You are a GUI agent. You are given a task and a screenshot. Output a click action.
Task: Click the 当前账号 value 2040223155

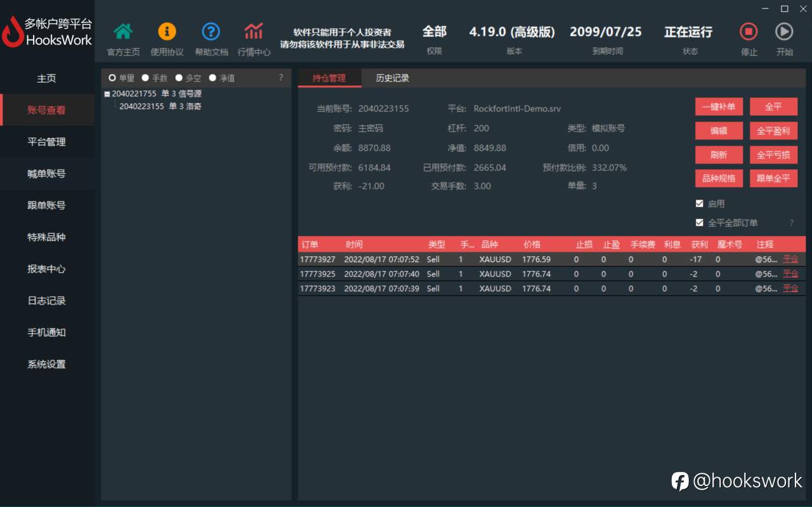(383, 109)
